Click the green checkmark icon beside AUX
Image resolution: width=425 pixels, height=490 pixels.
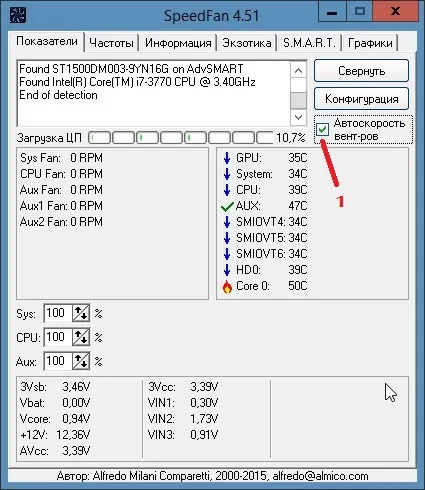(x=227, y=207)
